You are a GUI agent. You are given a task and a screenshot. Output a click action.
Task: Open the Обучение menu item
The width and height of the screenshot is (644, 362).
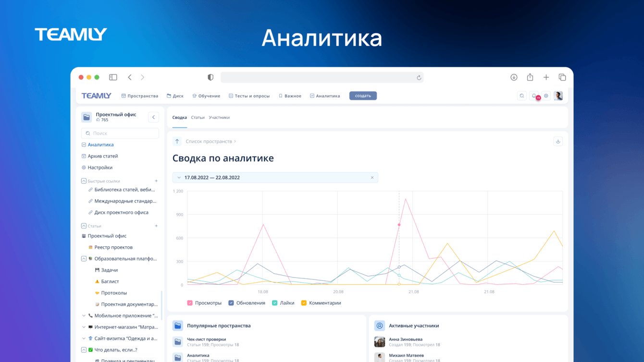pyautogui.click(x=206, y=96)
